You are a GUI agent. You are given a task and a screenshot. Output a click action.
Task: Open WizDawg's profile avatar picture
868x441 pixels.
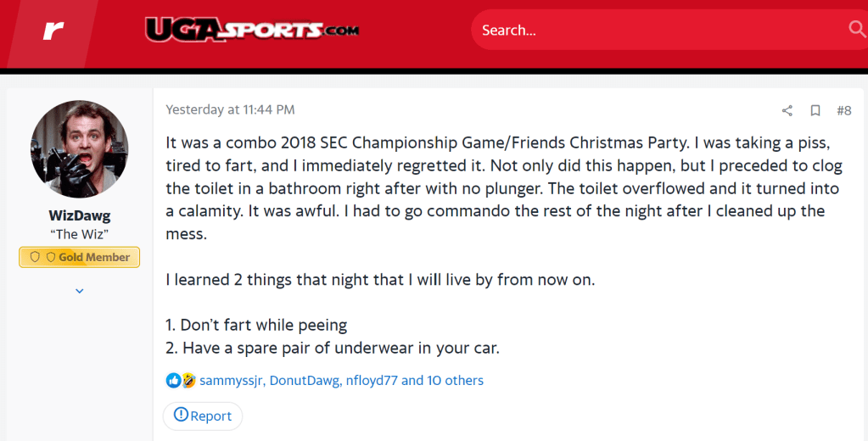pyautogui.click(x=79, y=148)
